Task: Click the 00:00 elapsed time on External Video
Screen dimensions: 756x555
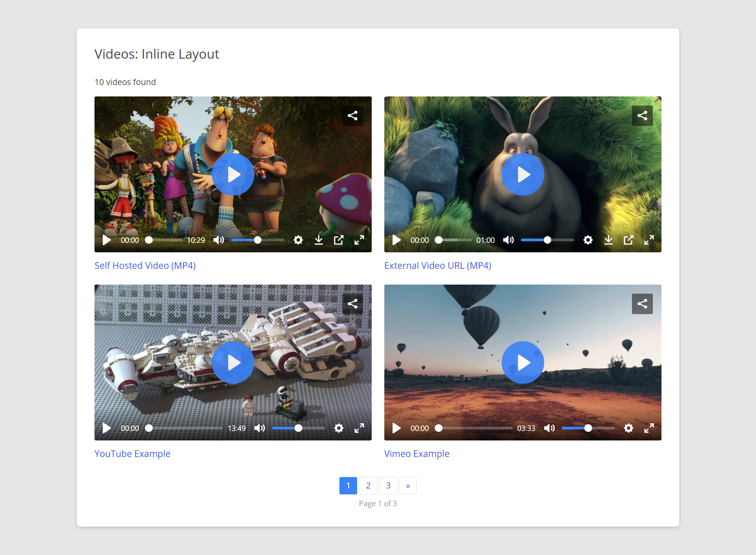Action: [420, 240]
